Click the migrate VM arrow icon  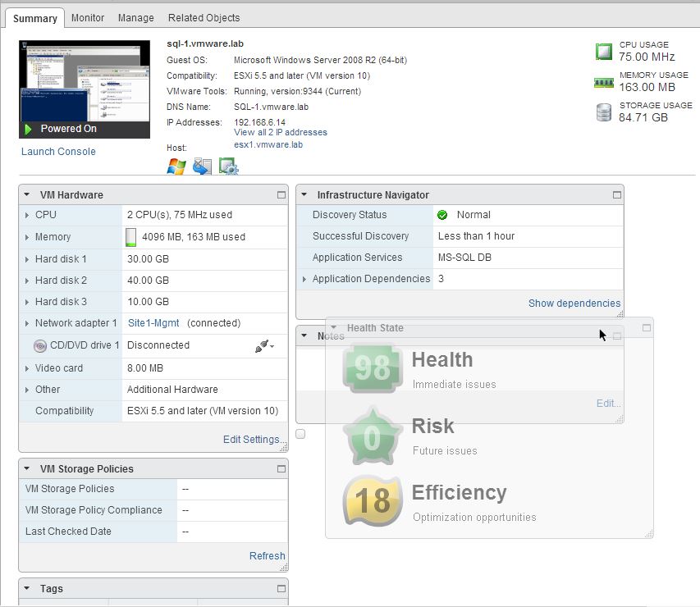(202, 167)
